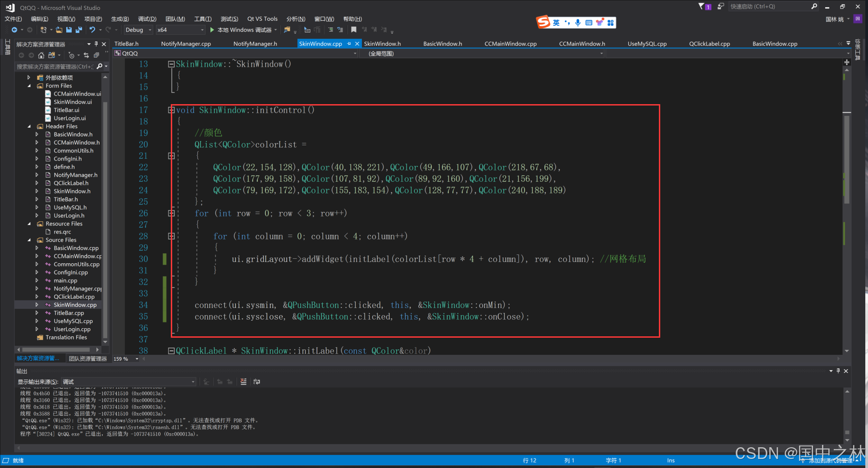Click the Uncomment Selection icon in the toolbar

point(340,30)
